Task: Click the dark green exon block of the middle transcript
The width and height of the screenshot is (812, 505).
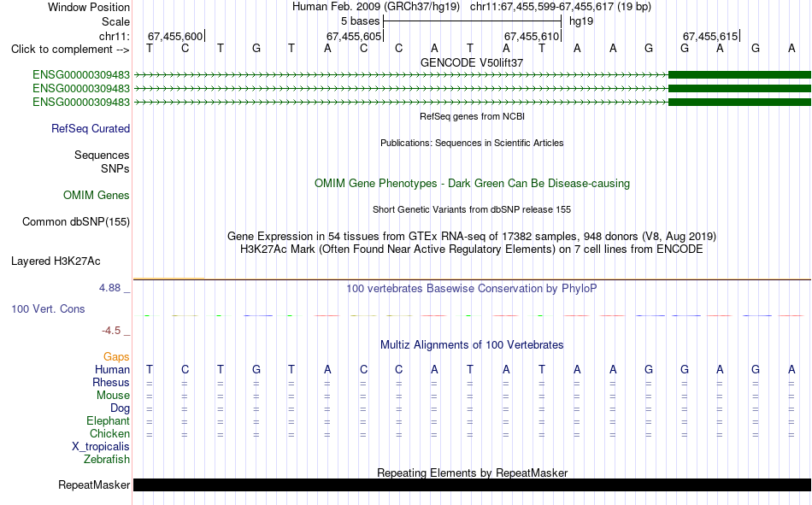Action: (739, 89)
